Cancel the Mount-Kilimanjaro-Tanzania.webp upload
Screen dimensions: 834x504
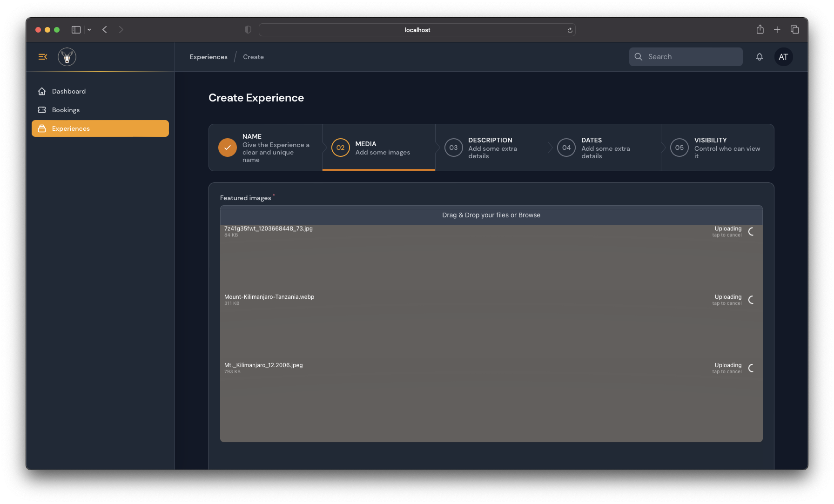(751, 300)
